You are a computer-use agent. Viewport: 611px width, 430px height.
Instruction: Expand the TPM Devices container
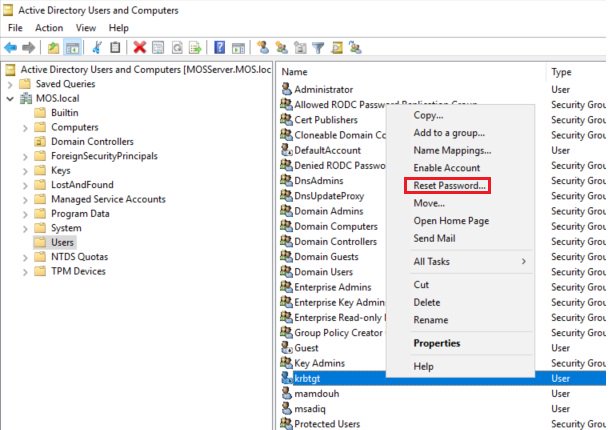(25, 272)
